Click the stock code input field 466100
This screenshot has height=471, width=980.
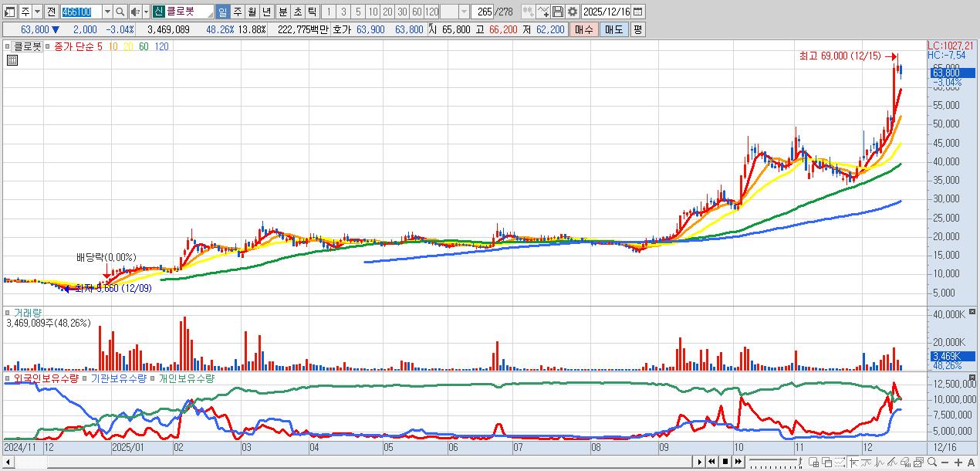81,12
